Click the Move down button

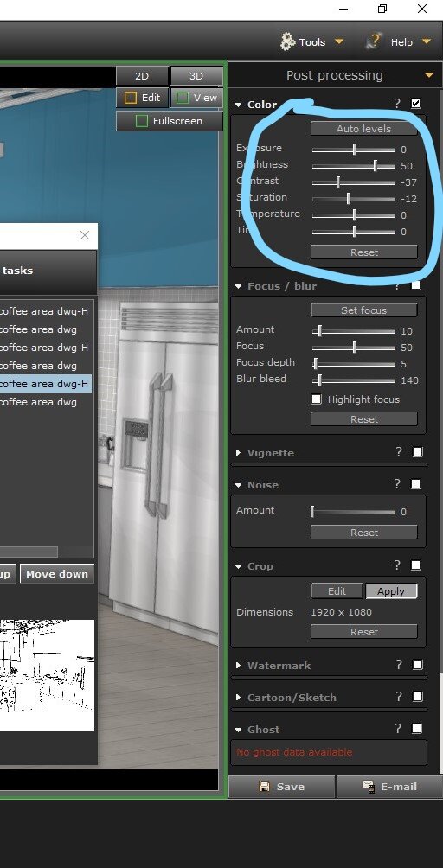56,574
